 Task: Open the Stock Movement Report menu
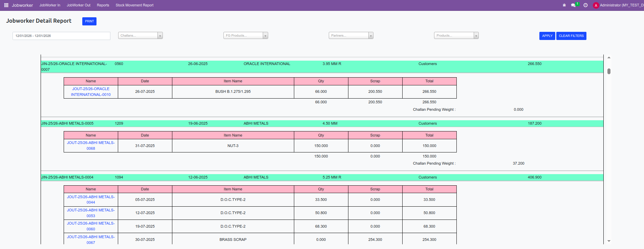pos(134,5)
